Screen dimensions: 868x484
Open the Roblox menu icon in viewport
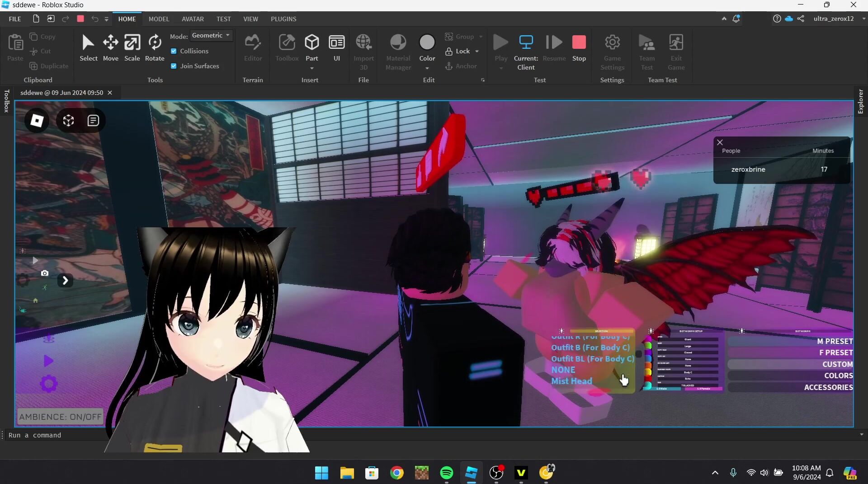point(37,121)
